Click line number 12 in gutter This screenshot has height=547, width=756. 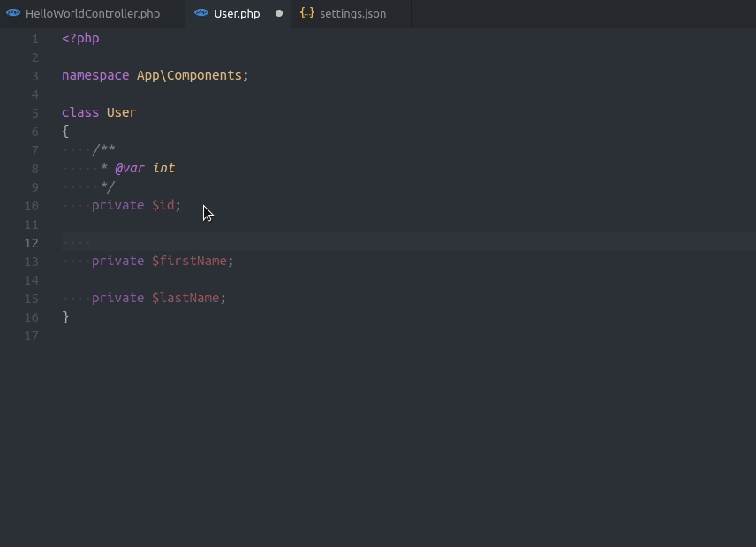[31, 243]
